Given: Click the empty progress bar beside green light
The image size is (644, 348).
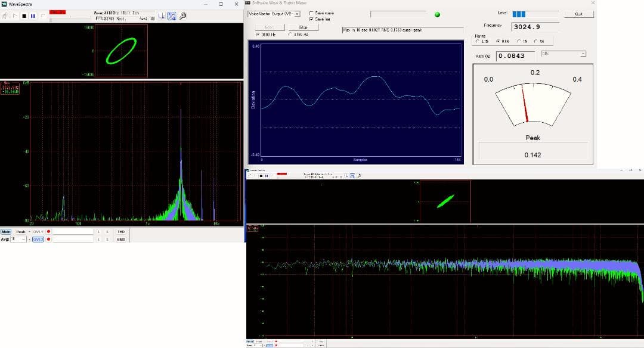Looking at the screenshot, I should (x=398, y=14).
